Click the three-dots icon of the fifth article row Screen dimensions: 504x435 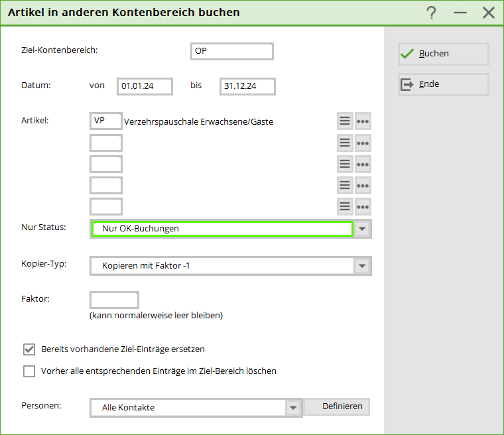[x=363, y=206]
